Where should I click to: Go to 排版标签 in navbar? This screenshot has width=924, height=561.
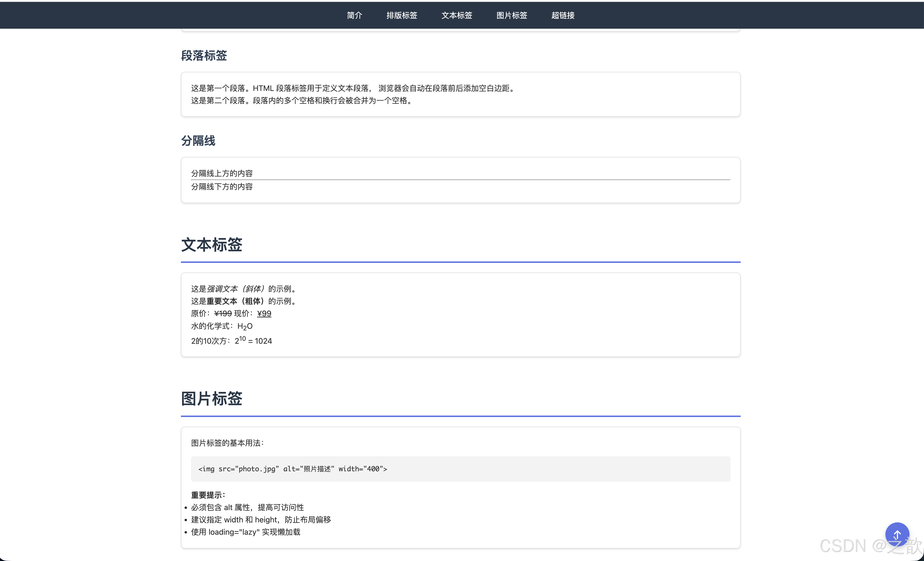[402, 15]
